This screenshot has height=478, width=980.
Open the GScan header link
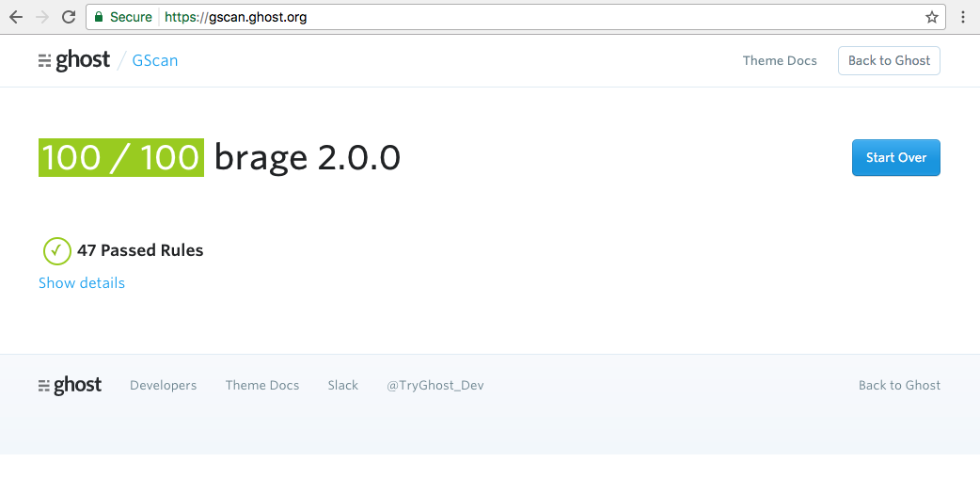[x=155, y=60]
